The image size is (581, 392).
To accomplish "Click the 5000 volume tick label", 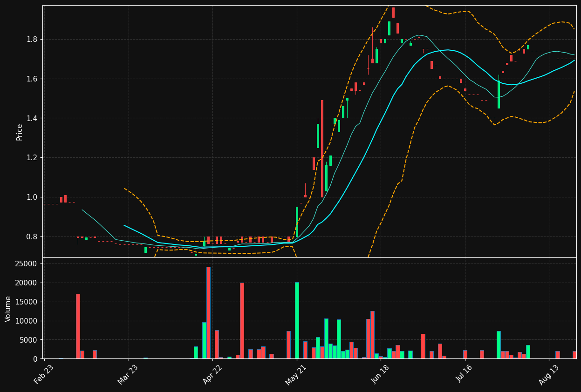I will (29, 340).
